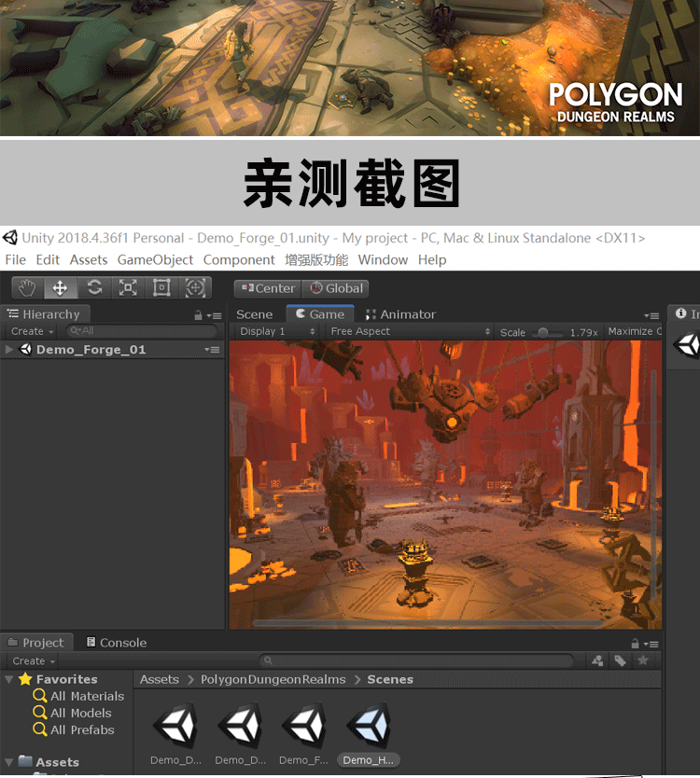Viewport: 700px width, 778px height.
Task: Expand the Demo_Forge_01 scene
Action: click(x=8, y=349)
